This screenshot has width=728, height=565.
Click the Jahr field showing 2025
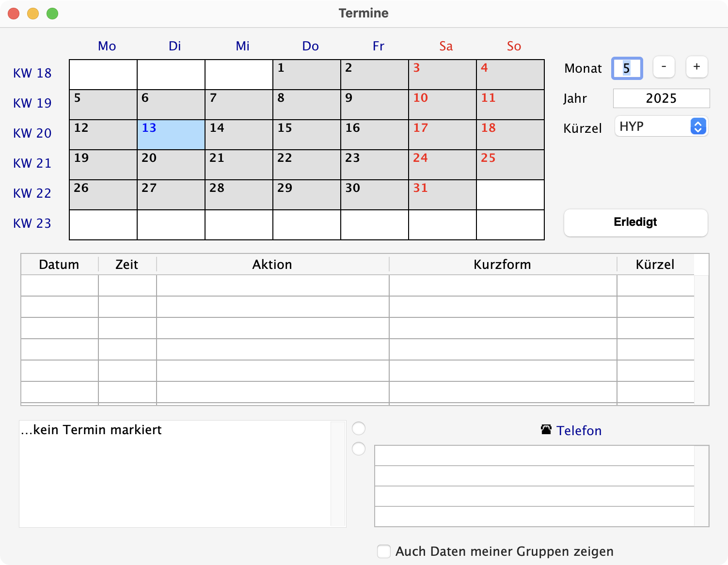click(x=661, y=98)
